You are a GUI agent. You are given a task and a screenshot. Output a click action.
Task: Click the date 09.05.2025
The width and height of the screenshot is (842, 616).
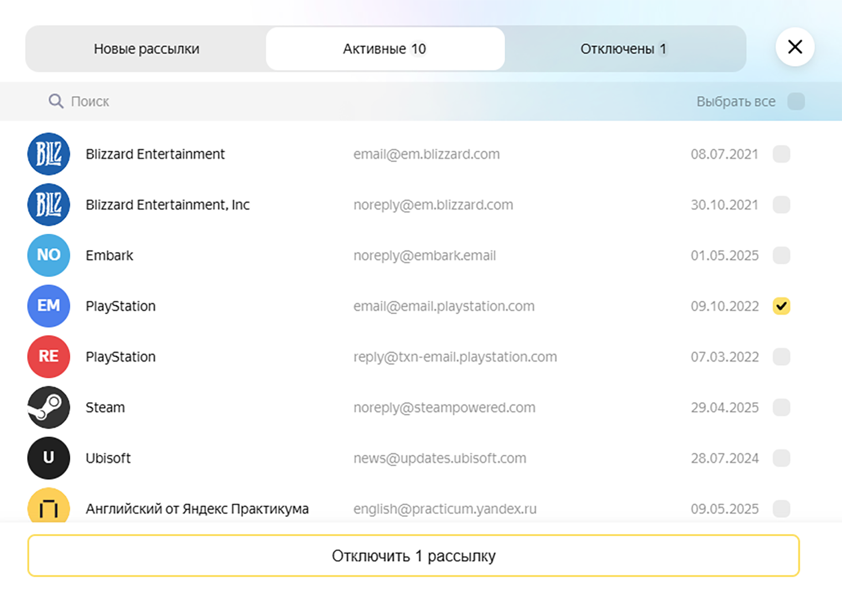tap(725, 509)
